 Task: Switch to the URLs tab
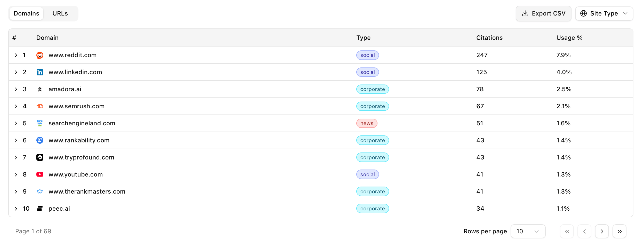[x=60, y=13]
